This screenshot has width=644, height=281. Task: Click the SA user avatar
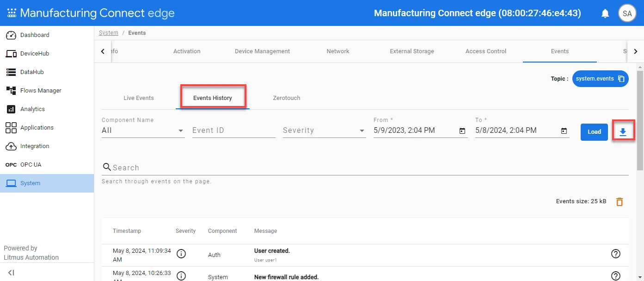627,13
